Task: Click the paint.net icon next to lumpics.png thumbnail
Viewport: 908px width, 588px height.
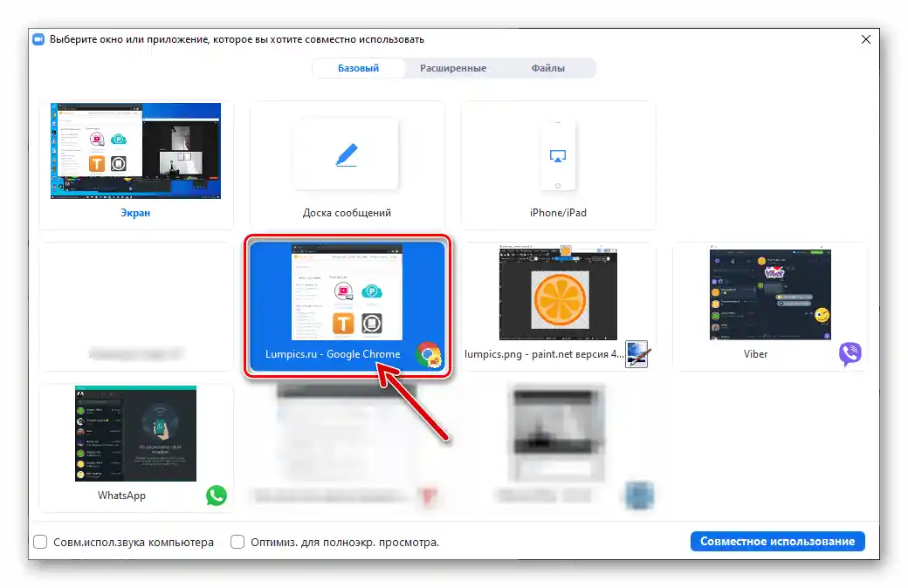Action: click(635, 354)
